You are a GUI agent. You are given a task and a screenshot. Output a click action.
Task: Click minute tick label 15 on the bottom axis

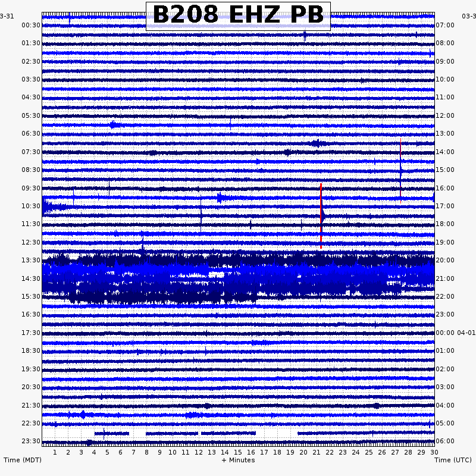[x=238, y=452]
